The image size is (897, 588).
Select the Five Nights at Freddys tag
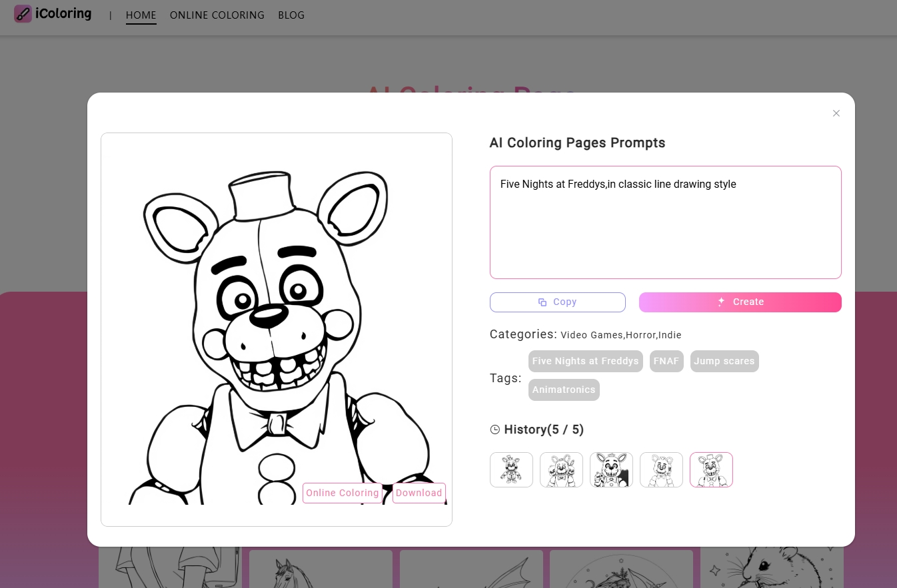coord(586,361)
